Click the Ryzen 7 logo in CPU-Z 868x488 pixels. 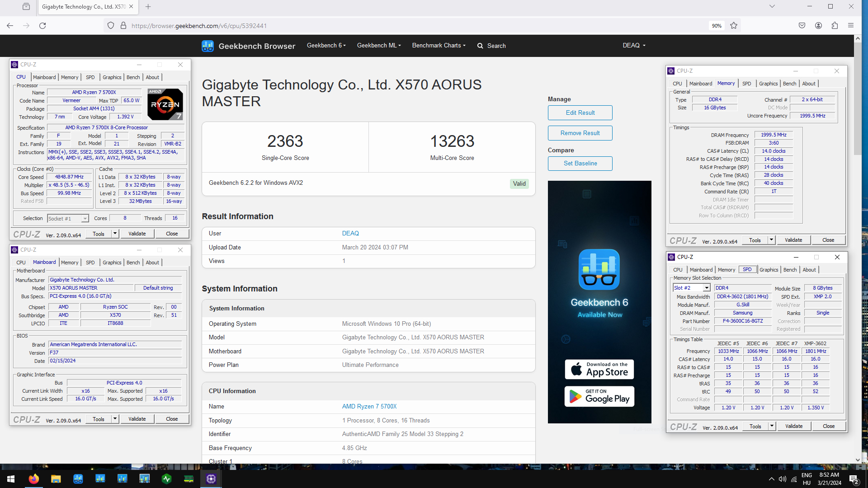(165, 104)
